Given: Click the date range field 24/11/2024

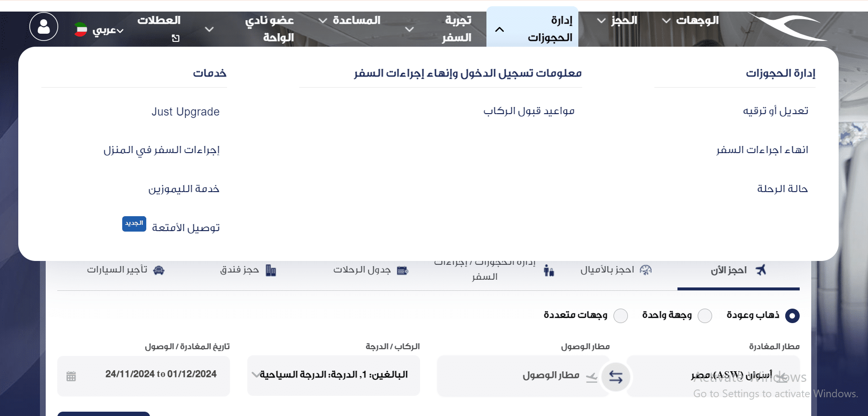Looking at the screenshot, I should pyautogui.click(x=143, y=376).
